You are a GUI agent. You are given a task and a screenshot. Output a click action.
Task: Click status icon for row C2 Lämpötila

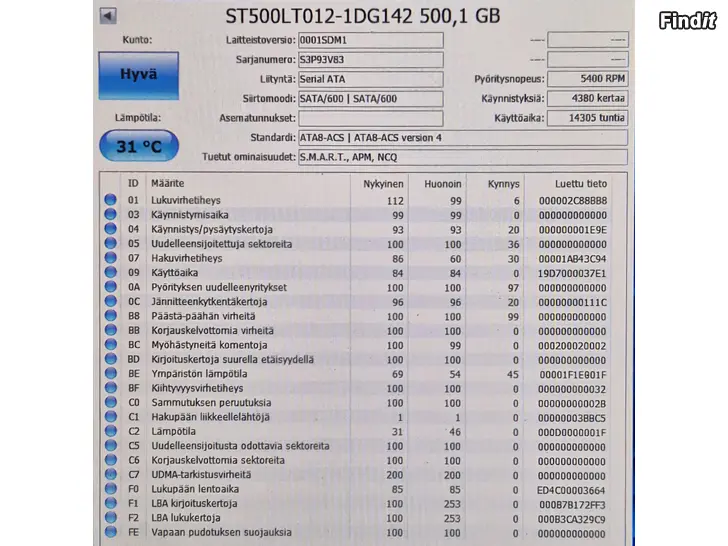(110, 430)
